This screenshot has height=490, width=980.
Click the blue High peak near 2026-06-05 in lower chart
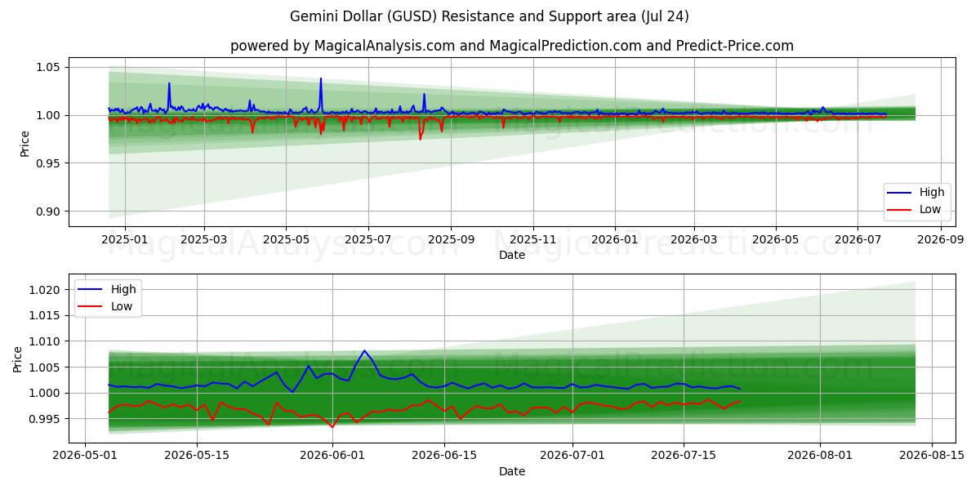point(364,351)
